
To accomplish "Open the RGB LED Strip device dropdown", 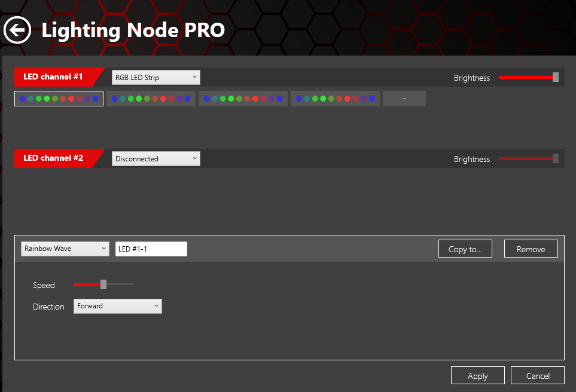I will [x=156, y=77].
